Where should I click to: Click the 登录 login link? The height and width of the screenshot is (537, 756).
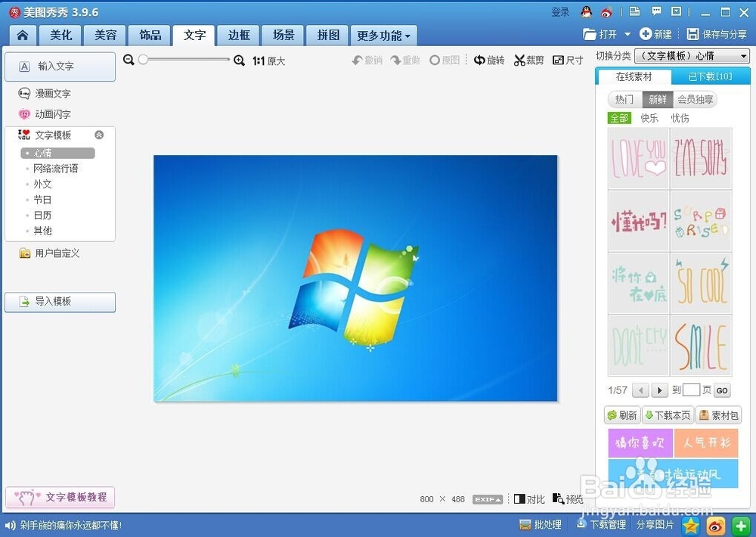(560, 12)
